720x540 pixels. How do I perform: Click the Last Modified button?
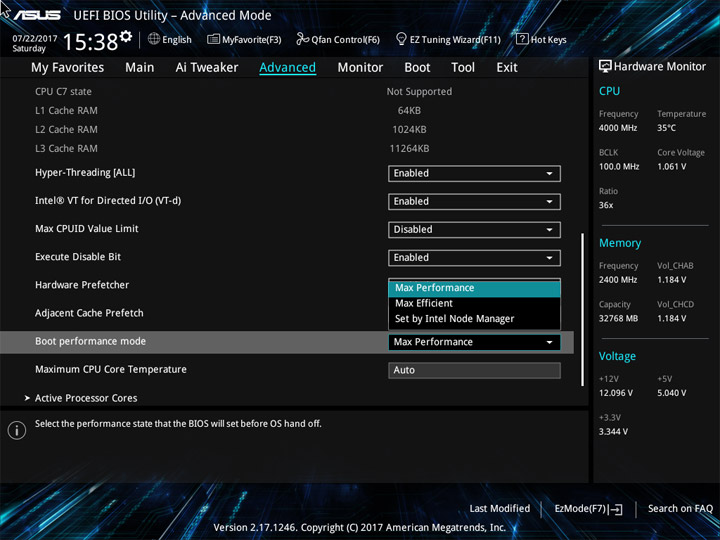click(500, 509)
